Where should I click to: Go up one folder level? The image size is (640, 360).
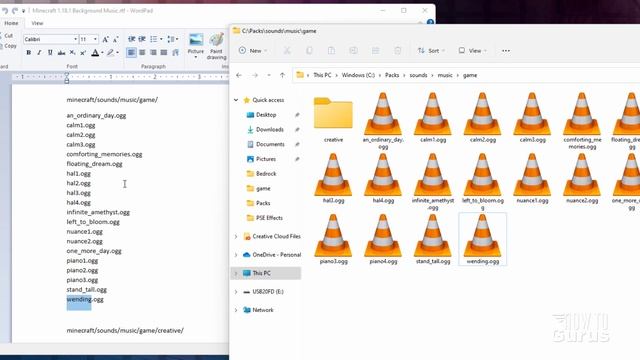pyautogui.click(x=282, y=75)
